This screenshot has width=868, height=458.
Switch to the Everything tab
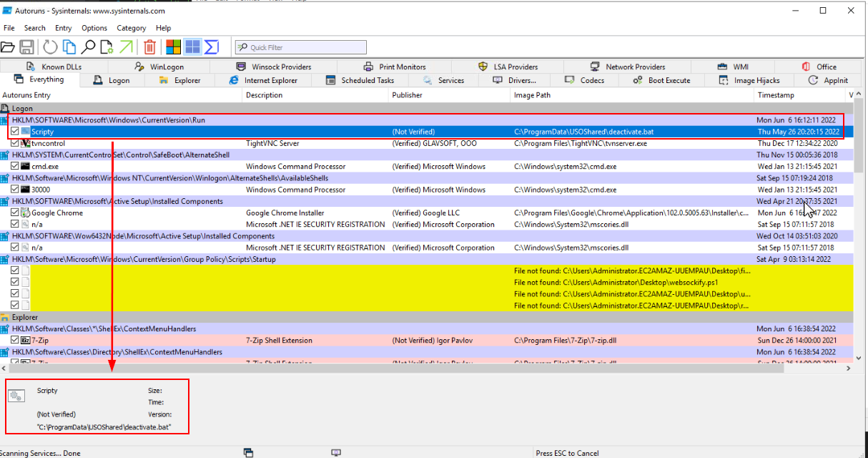tap(40, 79)
